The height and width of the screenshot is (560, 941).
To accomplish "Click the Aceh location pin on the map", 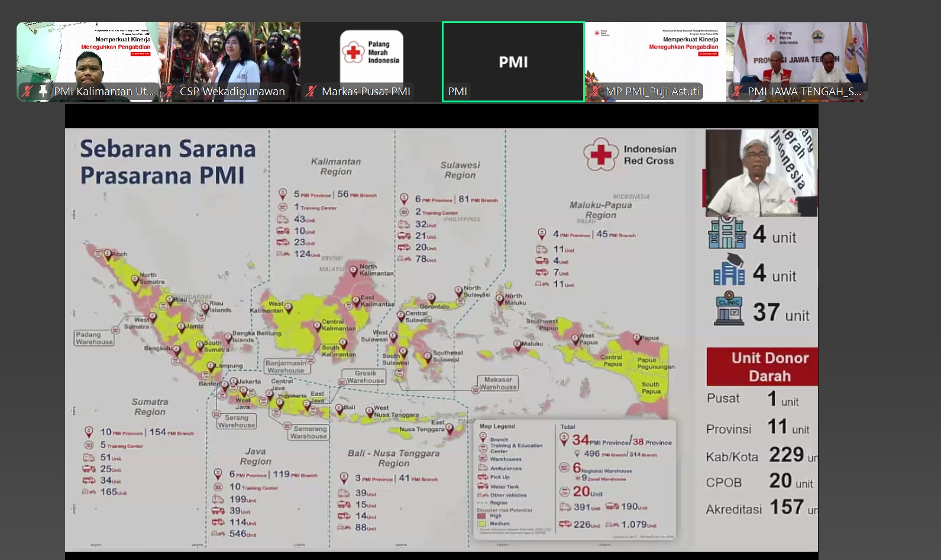I will [x=108, y=255].
